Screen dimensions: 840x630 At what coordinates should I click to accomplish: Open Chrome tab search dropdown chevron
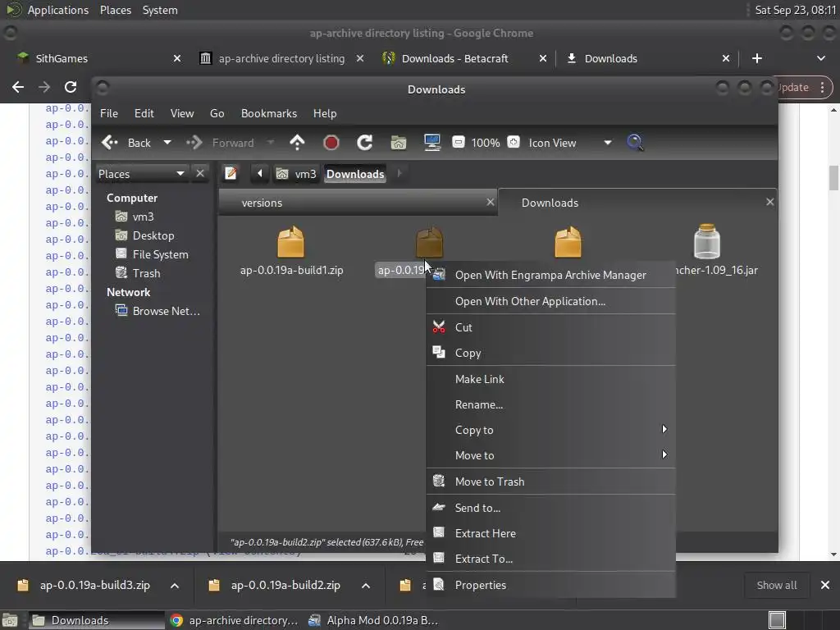tap(820, 58)
